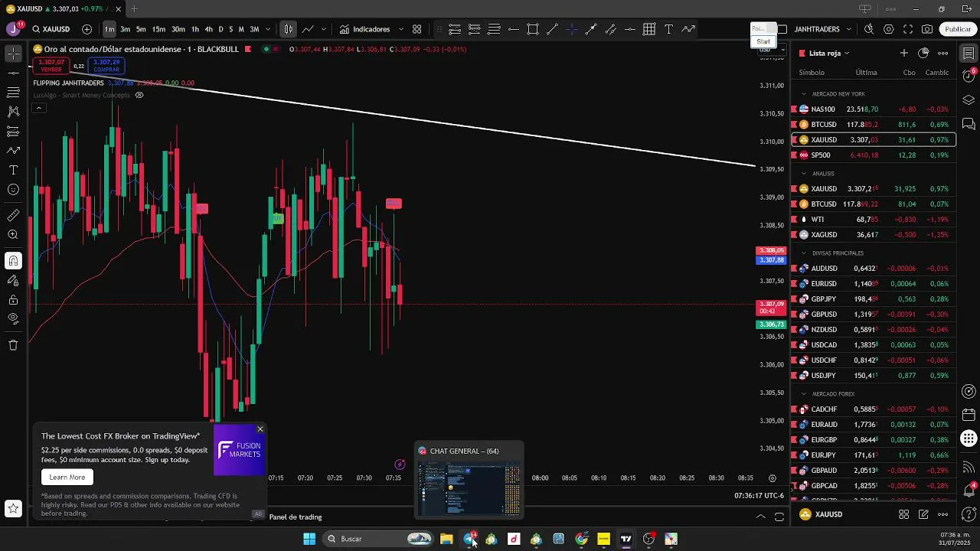Select the rectangle drawing tool in toolbar
Image resolution: width=980 pixels, height=551 pixels.
tap(533, 29)
